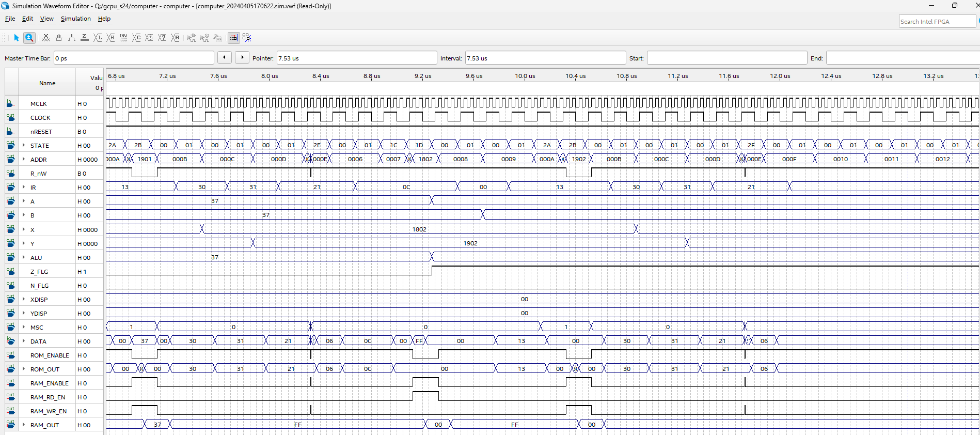Activate the Zoom tool magnifier

(29, 38)
